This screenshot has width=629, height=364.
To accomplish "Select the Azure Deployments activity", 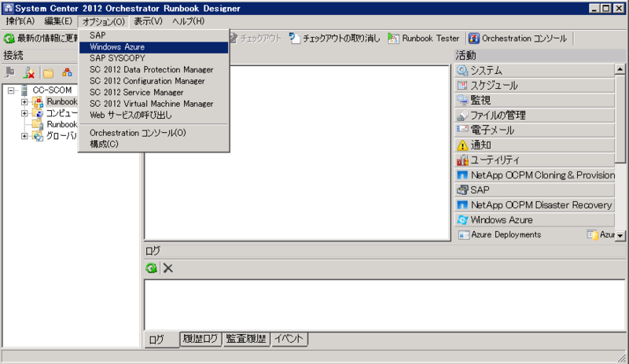I will pos(500,235).
